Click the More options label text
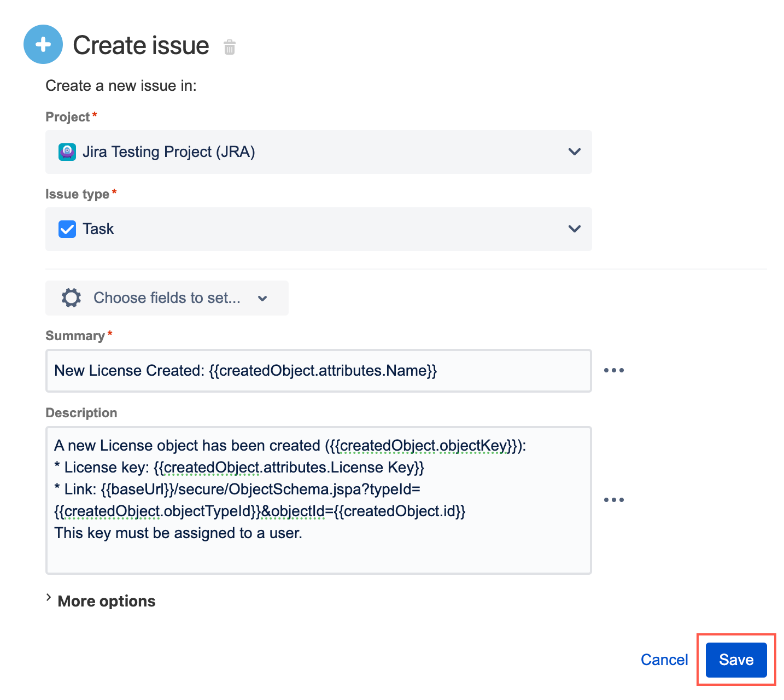 click(x=107, y=601)
